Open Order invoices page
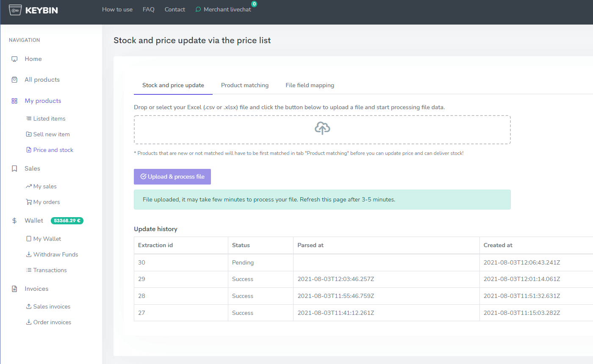 52,323
